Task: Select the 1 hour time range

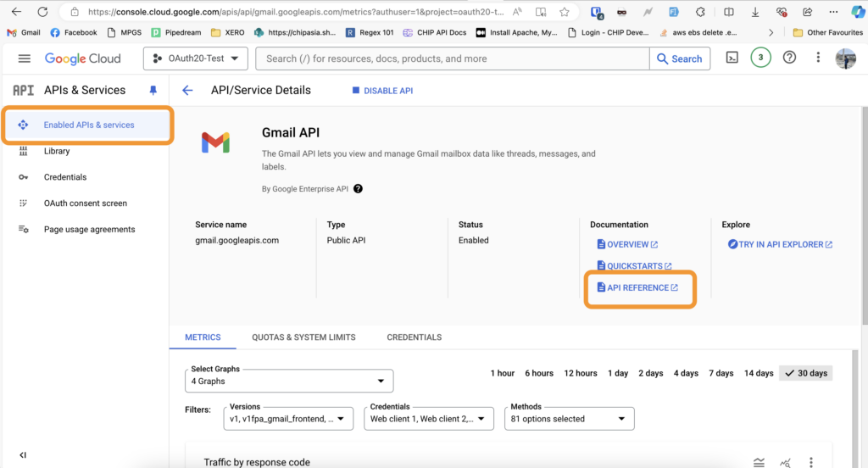Action: (x=502, y=373)
